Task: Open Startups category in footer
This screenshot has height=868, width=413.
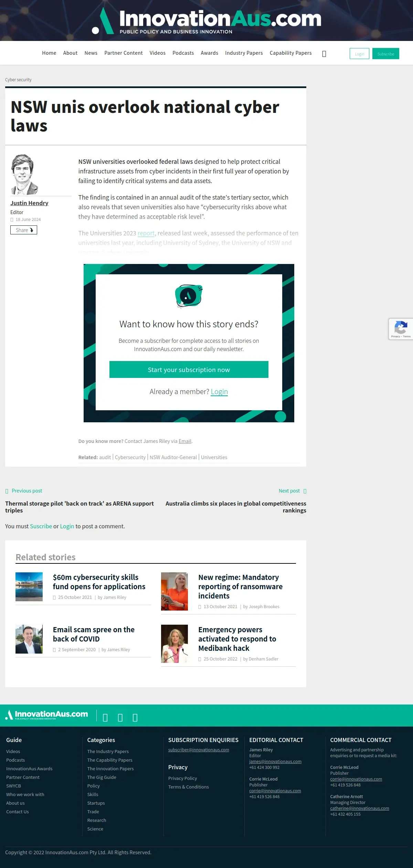Action: tap(96, 803)
